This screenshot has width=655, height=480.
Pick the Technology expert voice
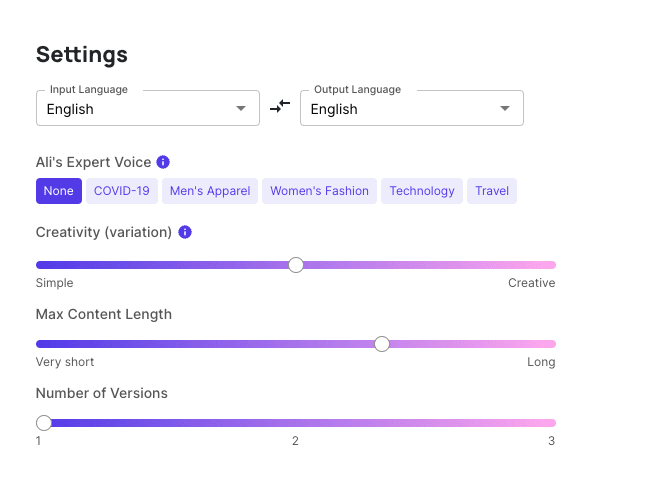[422, 191]
